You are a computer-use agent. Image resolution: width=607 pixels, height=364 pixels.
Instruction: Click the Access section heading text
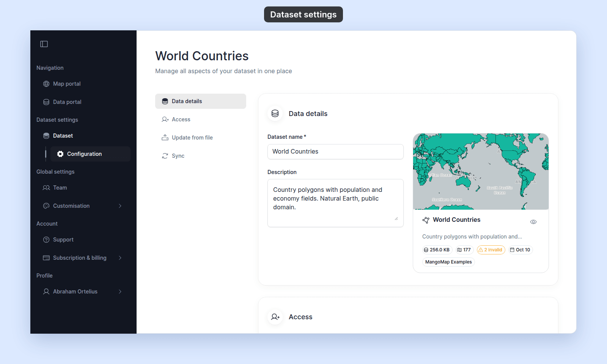tap(300, 317)
